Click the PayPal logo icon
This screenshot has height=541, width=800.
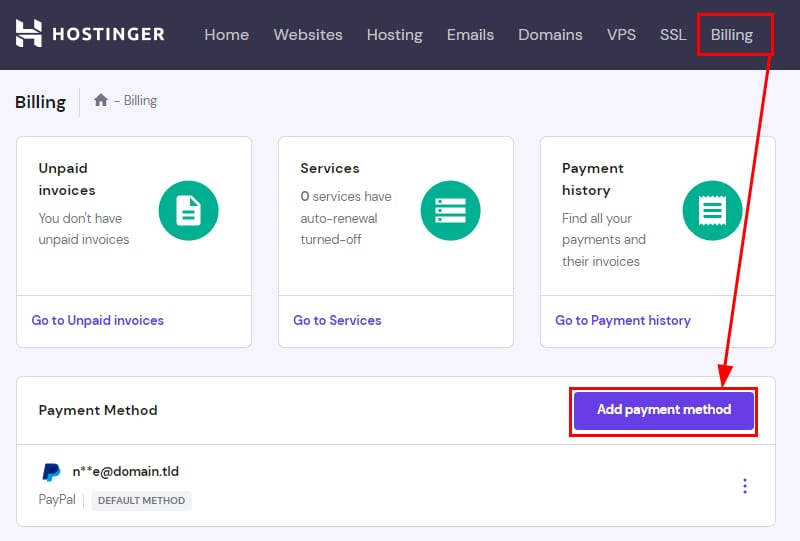pos(51,472)
